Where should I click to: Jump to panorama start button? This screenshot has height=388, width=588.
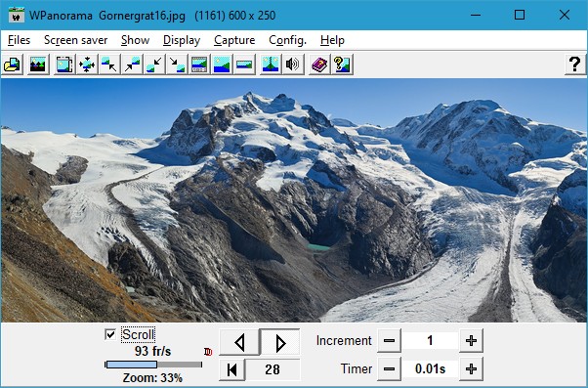[232, 369]
